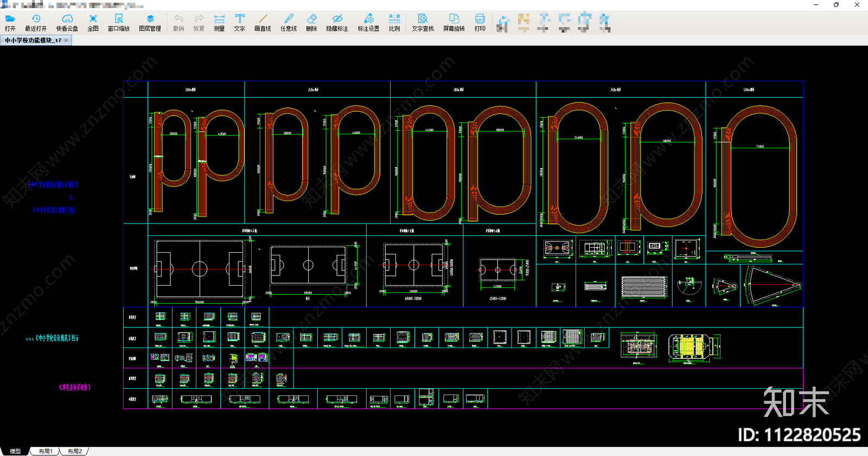Screen dimensions: 868x456
Task: Open a file with the 打开 icon
Action: pyautogui.click(x=10, y=23)
